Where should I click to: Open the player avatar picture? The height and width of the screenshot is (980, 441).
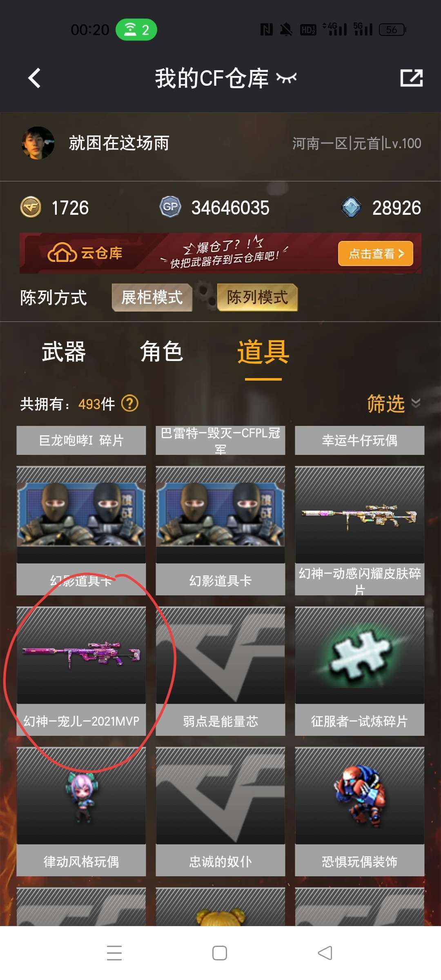(x=38, y=143)
